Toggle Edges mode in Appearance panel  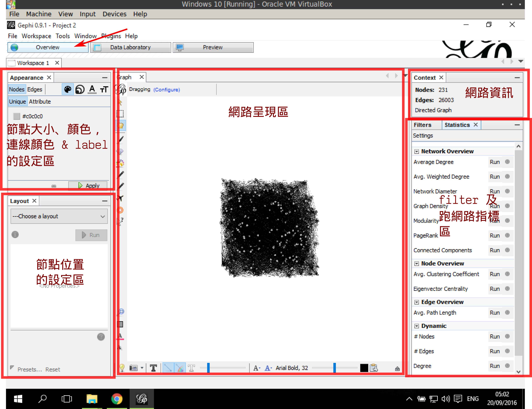click(x=35, y=89)
